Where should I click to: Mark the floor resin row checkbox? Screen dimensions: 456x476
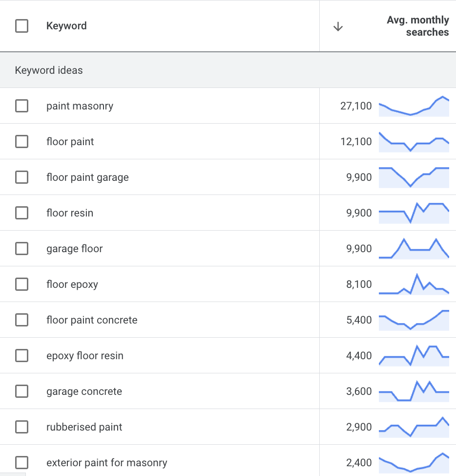[21, 213]
